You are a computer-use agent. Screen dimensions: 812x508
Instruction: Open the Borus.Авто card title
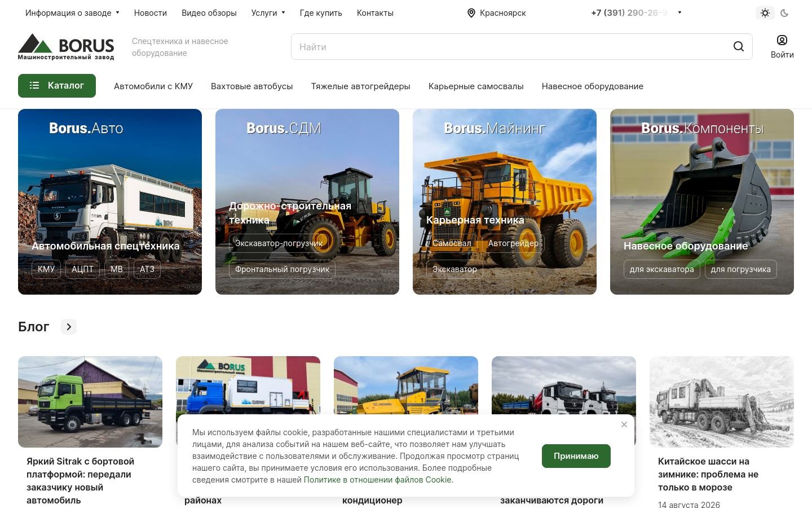coord(86,128)
